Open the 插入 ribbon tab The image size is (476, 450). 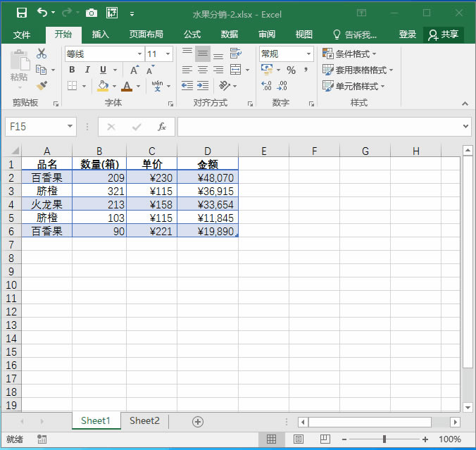tap(101, 35)
